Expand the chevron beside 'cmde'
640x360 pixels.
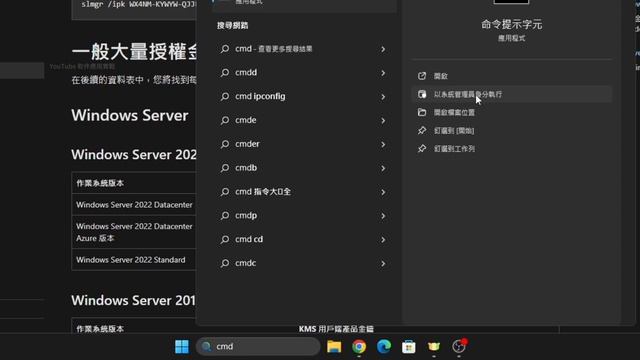click(x=383, y=121)
